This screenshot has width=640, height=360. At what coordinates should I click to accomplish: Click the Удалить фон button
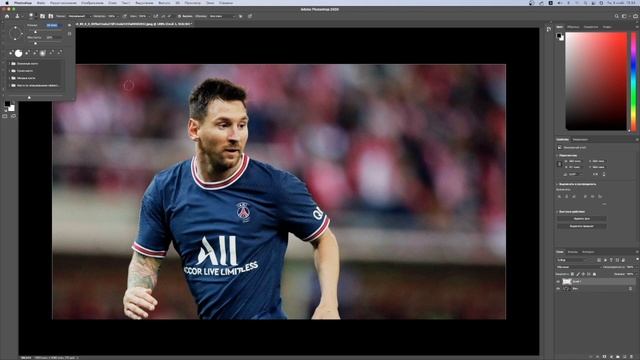coord(582,218)
